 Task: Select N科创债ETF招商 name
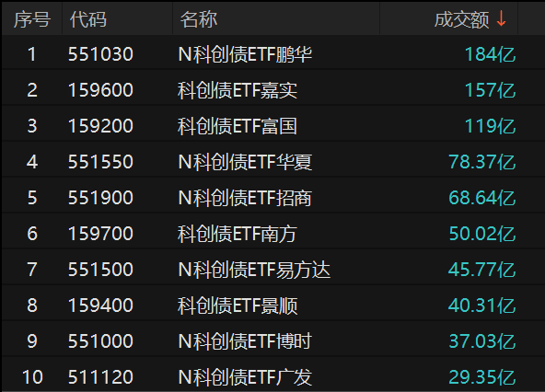(245, 198)
